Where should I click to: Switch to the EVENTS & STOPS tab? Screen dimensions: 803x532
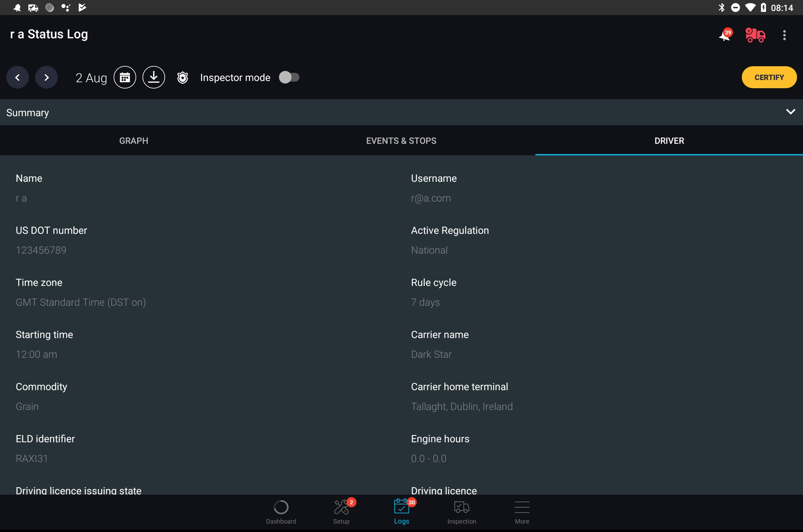401,141
